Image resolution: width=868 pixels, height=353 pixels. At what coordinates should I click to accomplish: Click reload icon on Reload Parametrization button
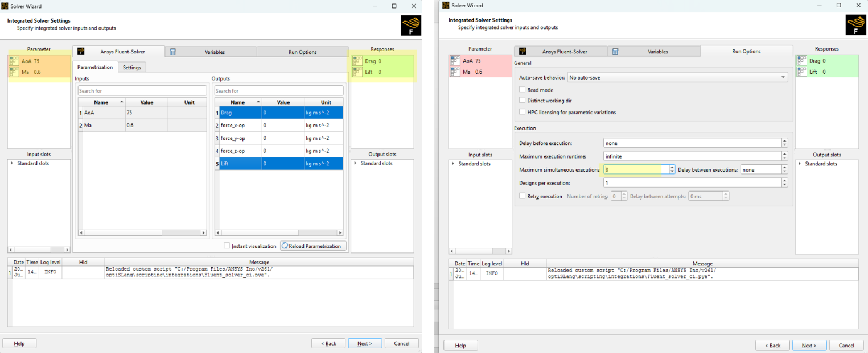coord(285,246)
